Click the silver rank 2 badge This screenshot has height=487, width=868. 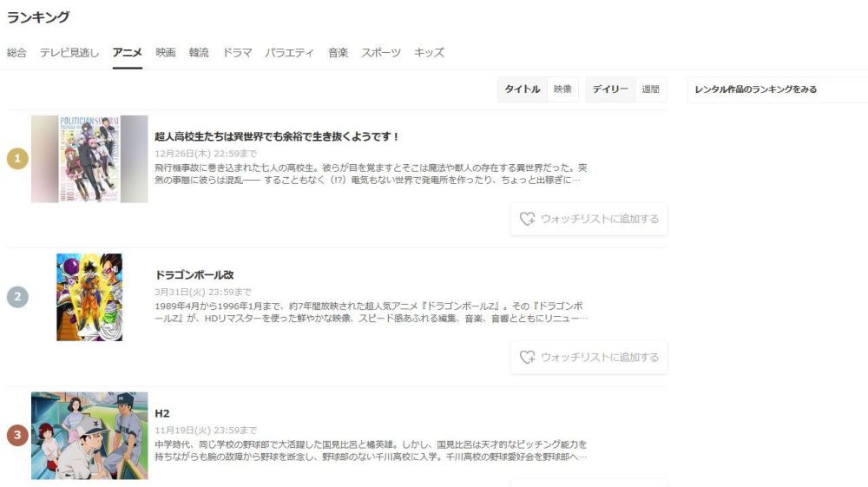[17, 297]
